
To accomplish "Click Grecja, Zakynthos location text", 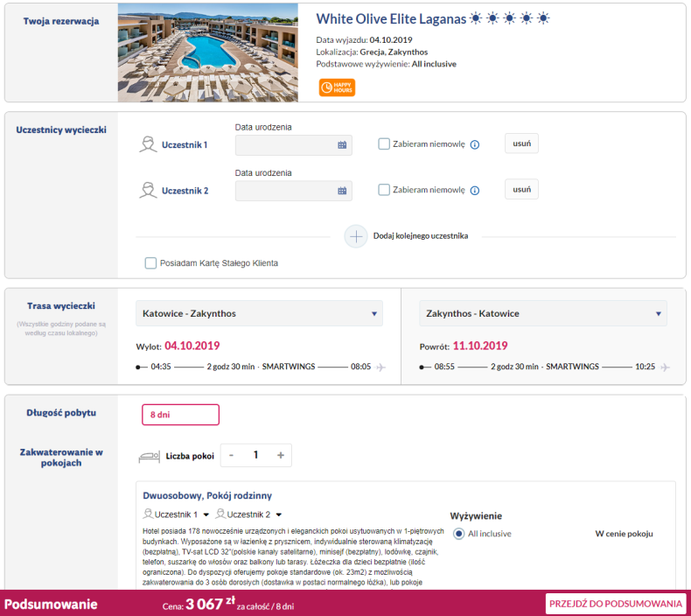I will click(394, 52).
